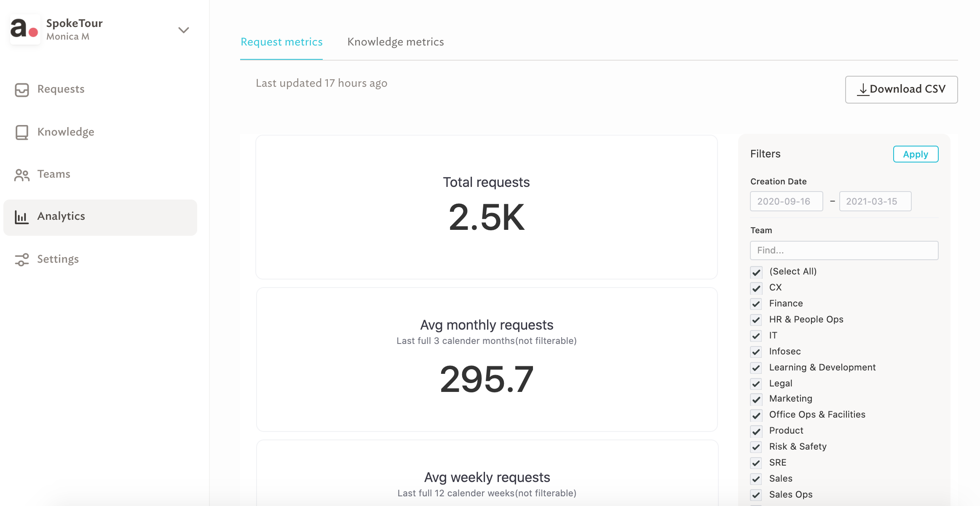The width and height of the screenshot is (980, 506).
Task: Select the Teams people icon
Action: [22, 175]
